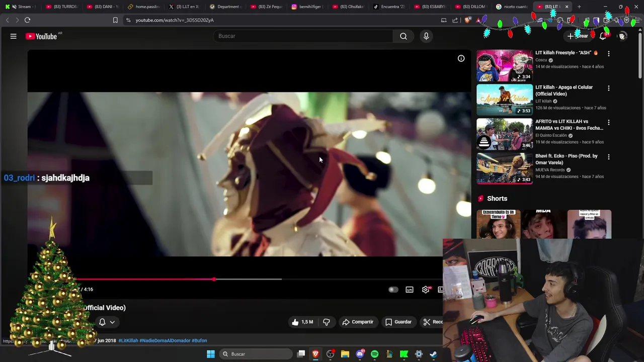Open the player settings gear
Viewport: 644px width, 362px height.
pyautogui.click(x=426, y=290)
